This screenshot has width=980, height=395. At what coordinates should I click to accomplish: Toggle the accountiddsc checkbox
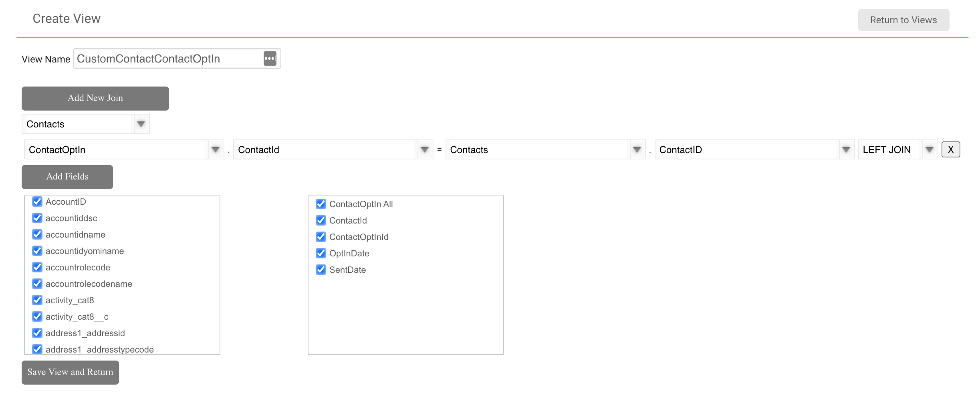tap(37, 218)
